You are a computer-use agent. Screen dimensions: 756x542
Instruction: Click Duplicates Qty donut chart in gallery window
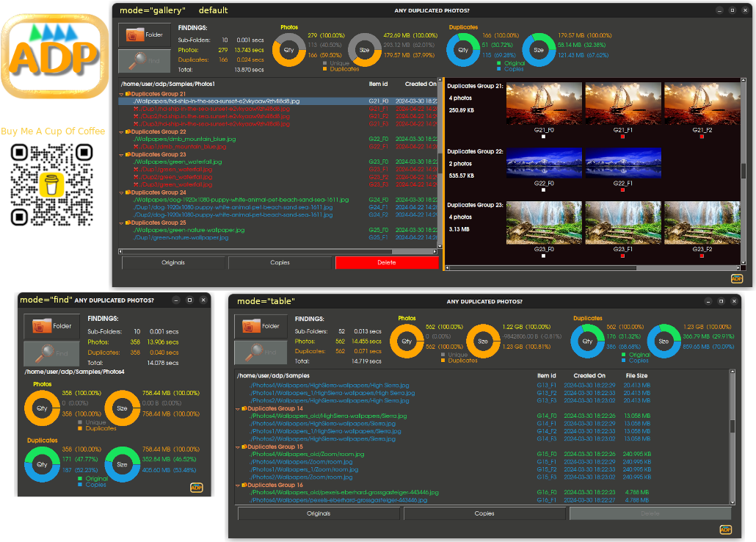click(463, 50)
